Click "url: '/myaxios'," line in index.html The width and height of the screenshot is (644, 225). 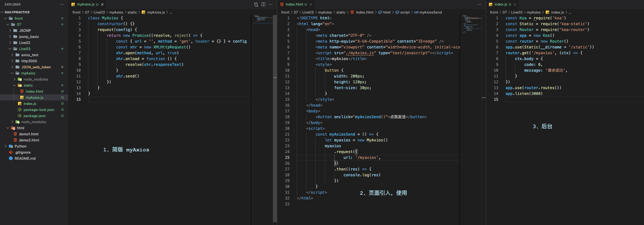pyautogui.click(x=362, y=157)
